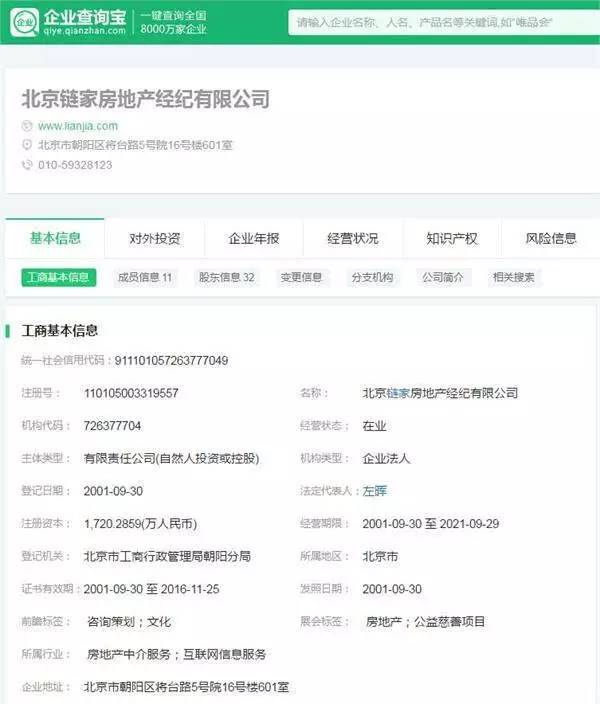Click the phone icon beside 010-59328123

(27, 164)
